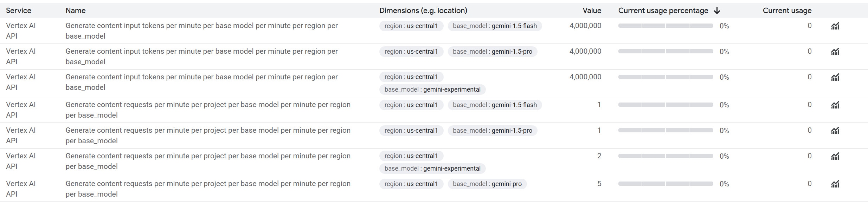Click the Current usage percentage header text
Image resolution: width=868 pixels, height=224 pixels.
663,11
